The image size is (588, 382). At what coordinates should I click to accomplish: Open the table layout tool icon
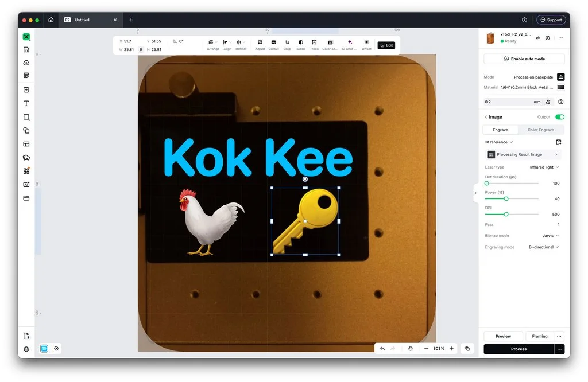click(x=26, y=144)
